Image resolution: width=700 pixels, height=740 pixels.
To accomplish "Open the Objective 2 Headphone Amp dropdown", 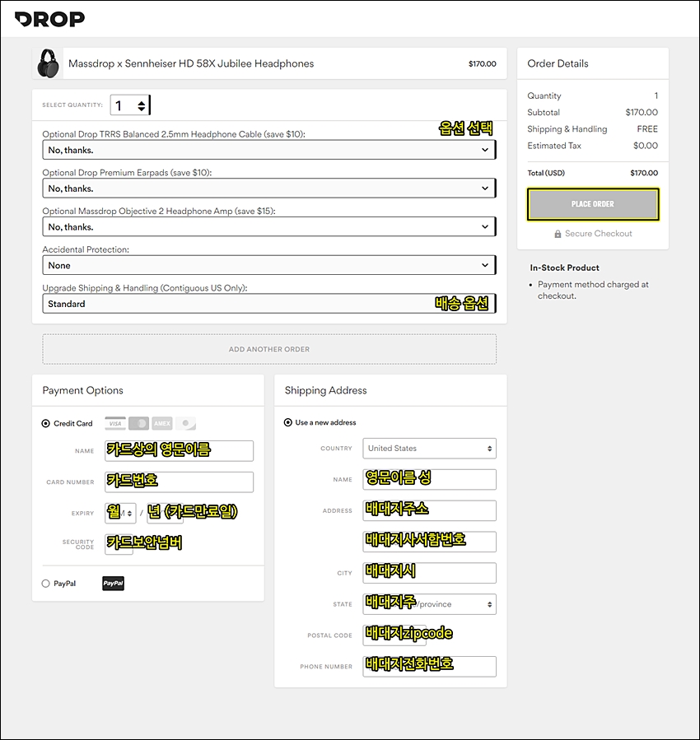I will point(269,227).
